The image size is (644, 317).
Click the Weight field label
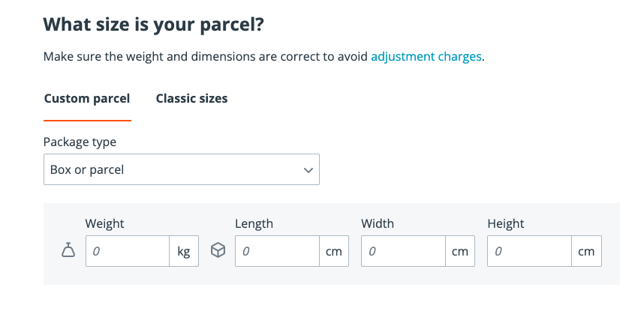point(105,223)
